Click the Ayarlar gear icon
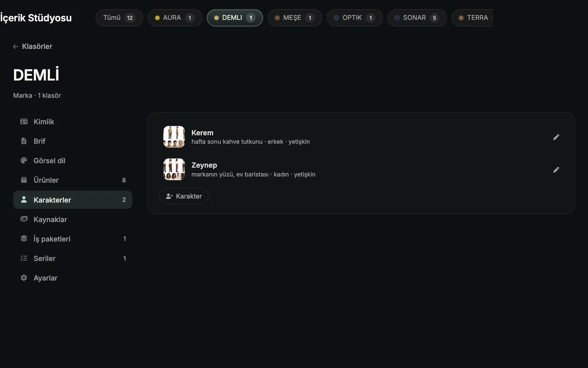The width and height of the screenshot is (588, 368). click(24, 278)
